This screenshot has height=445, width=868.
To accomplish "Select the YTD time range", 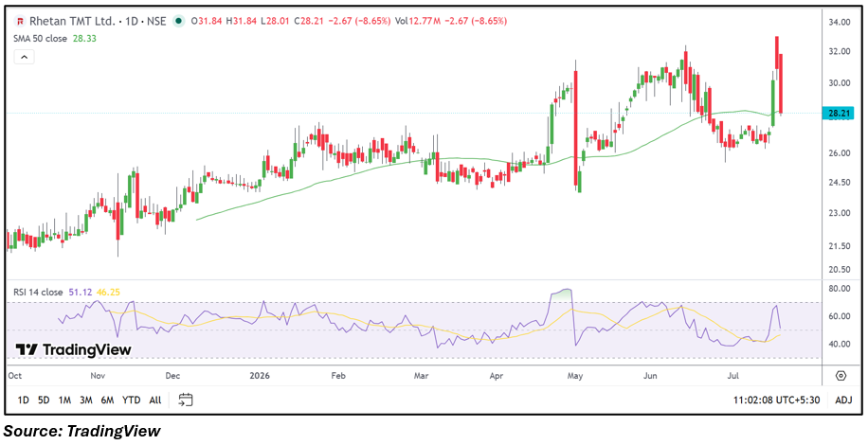I will pyautogui.click(x=131, y=400).
